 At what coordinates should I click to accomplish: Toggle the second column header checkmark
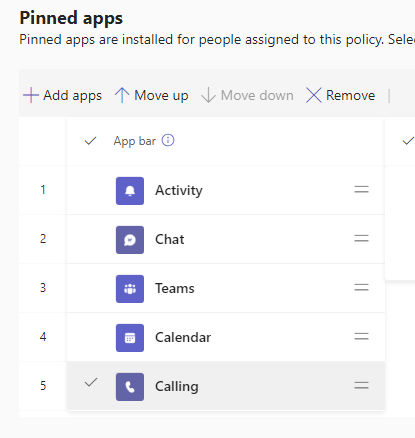point(409,141)
